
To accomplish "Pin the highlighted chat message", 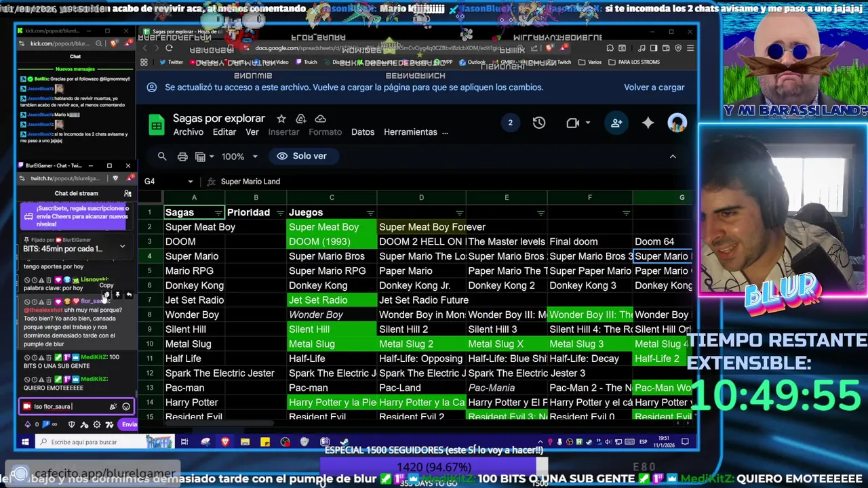I will coord(117,295).
